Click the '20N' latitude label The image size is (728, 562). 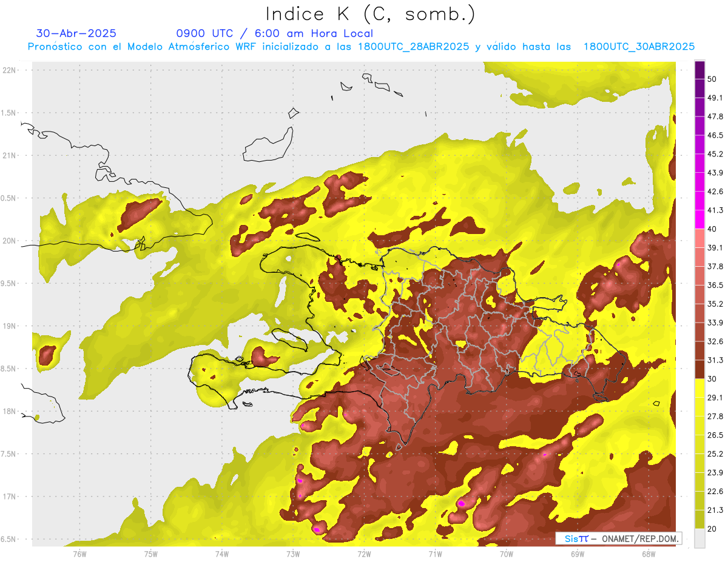9,241
